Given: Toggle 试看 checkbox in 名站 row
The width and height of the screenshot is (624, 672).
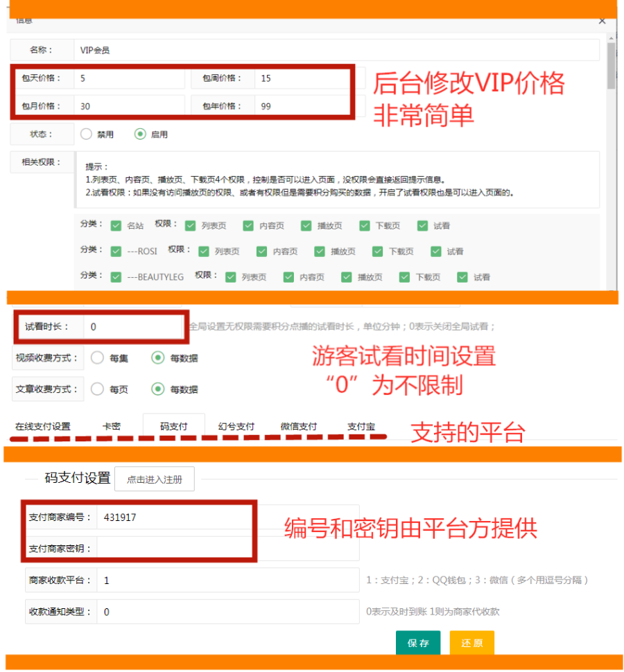Looking at the screenshot, I should pos(422,226).
